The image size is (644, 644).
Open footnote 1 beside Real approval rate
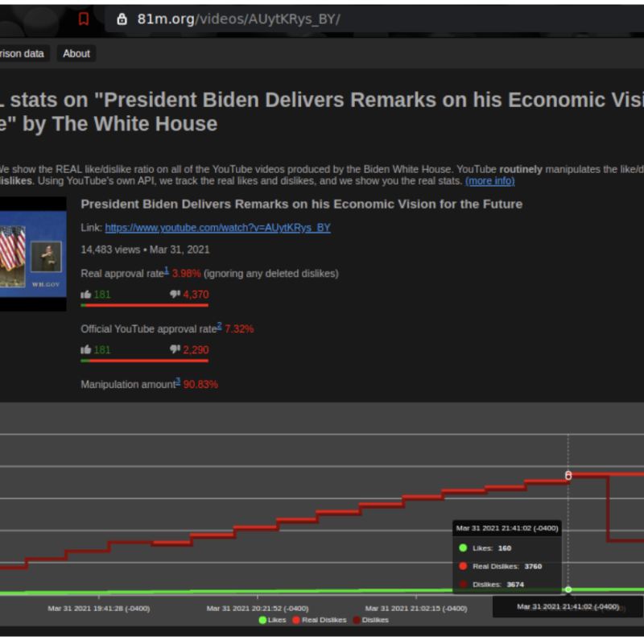click(167, 270)
